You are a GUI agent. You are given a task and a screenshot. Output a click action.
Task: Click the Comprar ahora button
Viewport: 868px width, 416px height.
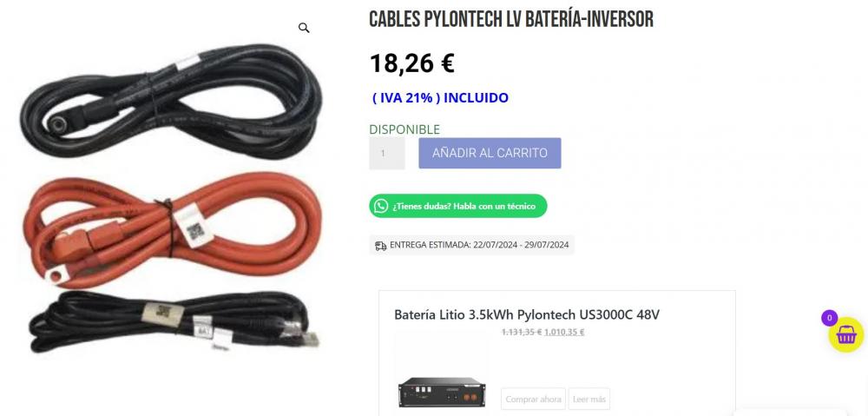point(533,399)
